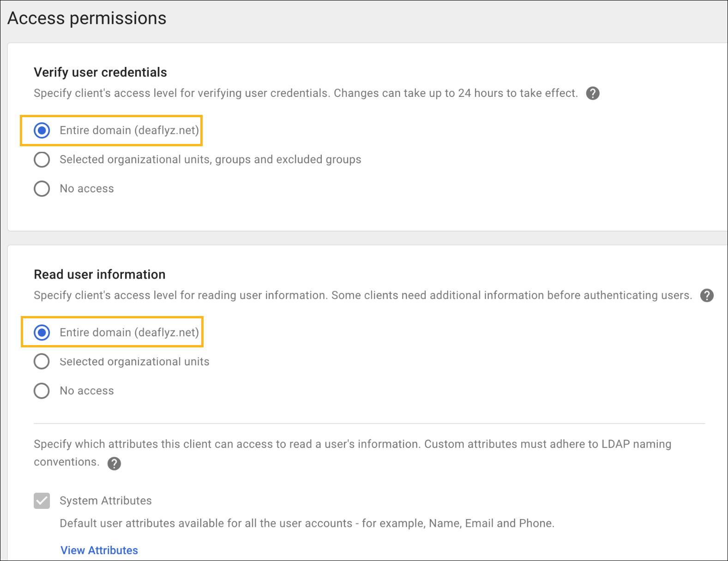Click 'Entire domain (deaflyz.net)' label in Verify user credentials
Image resolution: width=728 pixels, height=561 pixels.
(x=129, y=131)
